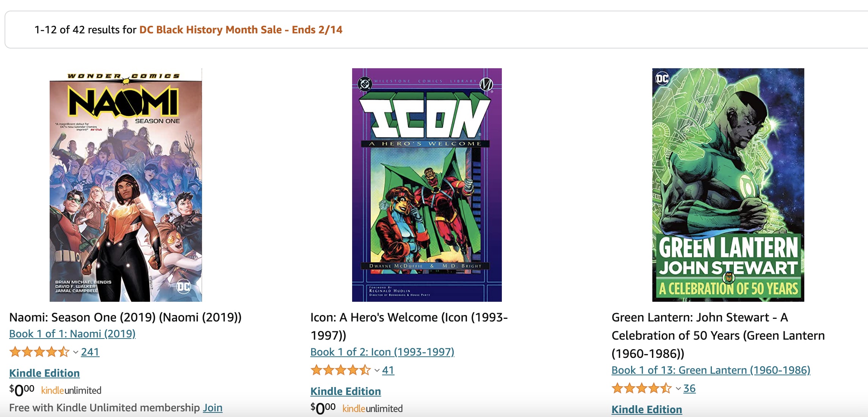Open the 41 reviews link

coord(388,370)
